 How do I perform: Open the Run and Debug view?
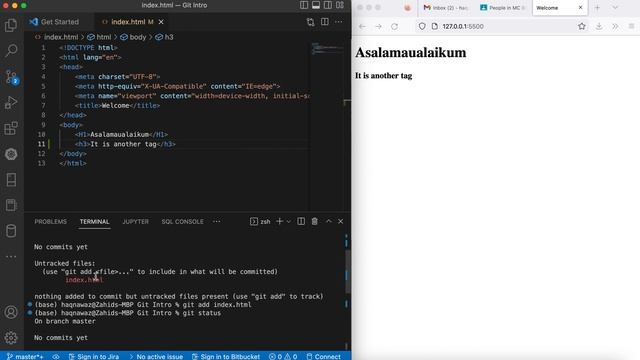11,102
